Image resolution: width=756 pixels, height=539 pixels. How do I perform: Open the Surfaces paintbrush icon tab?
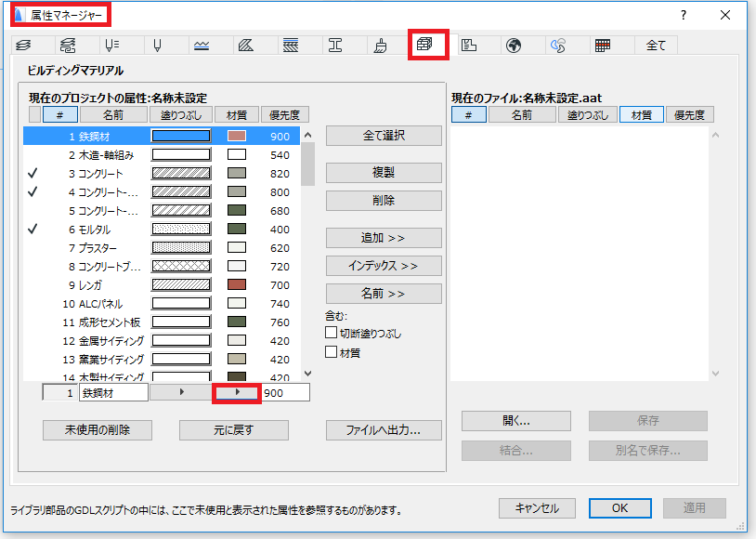pos(380,46)
